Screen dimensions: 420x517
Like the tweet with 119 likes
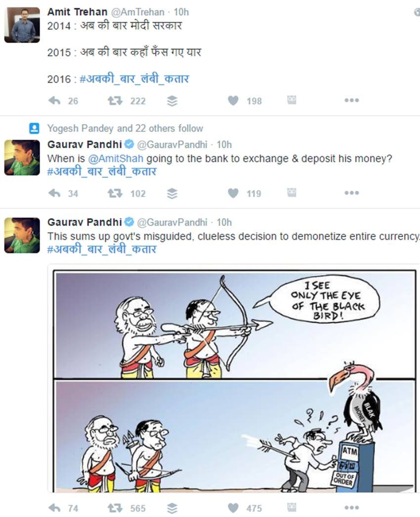pos(233,193)
